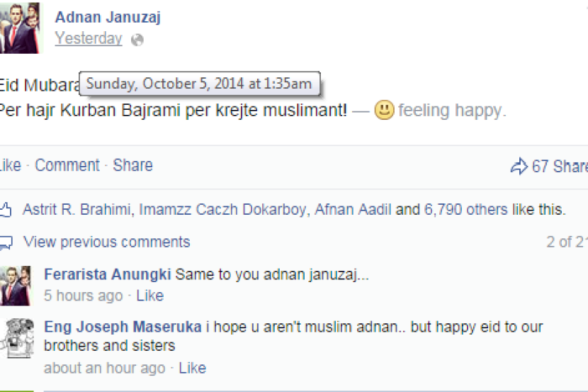Screen dimensions: 588x392
Task: Open Adnan Januzaj's profile picture
Action: click(21, 28)
